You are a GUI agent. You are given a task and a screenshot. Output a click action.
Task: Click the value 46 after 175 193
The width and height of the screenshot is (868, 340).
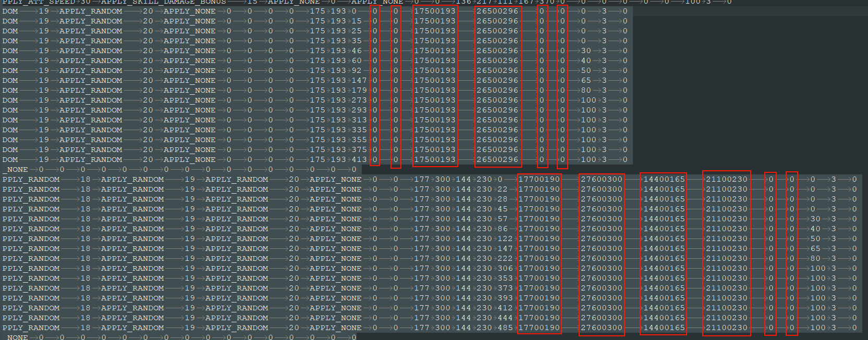357,51
